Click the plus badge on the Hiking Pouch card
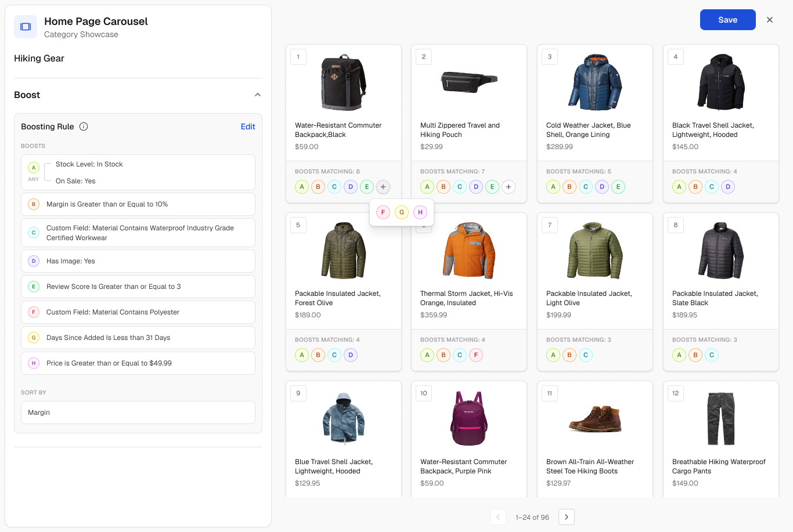Image resolution: width=793 pixels, height=532 pixels. [x=509, y=187]
